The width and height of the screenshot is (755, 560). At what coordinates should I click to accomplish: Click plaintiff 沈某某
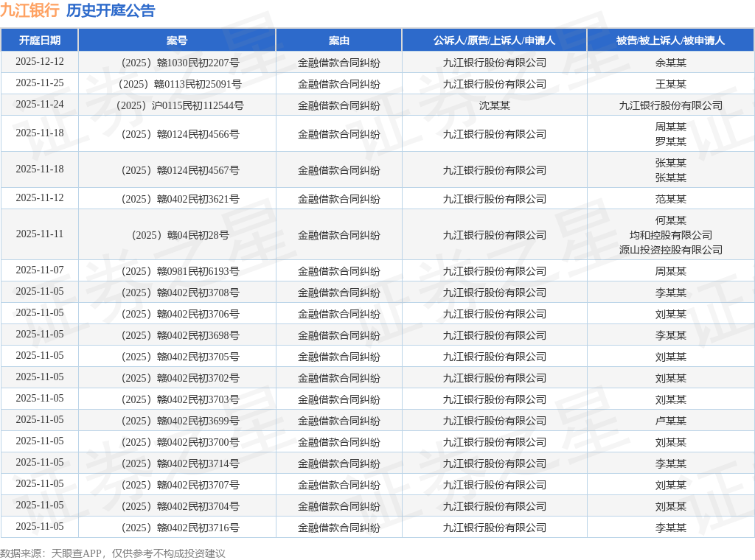tap(494, 105)
